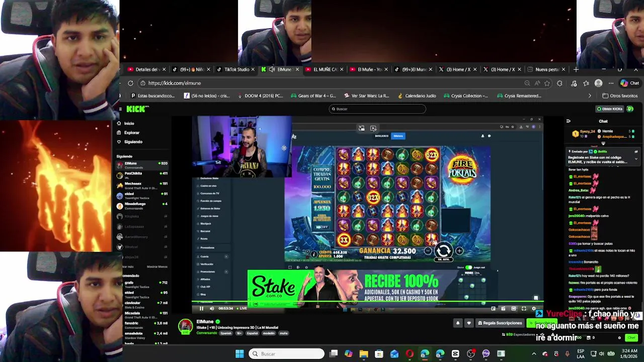Open browser extensions puzzle icon

559,83
